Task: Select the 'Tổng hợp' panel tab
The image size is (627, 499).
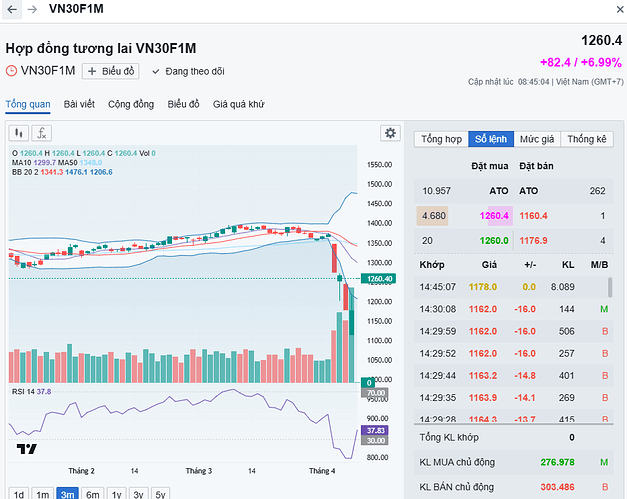Action: [441, 139]
